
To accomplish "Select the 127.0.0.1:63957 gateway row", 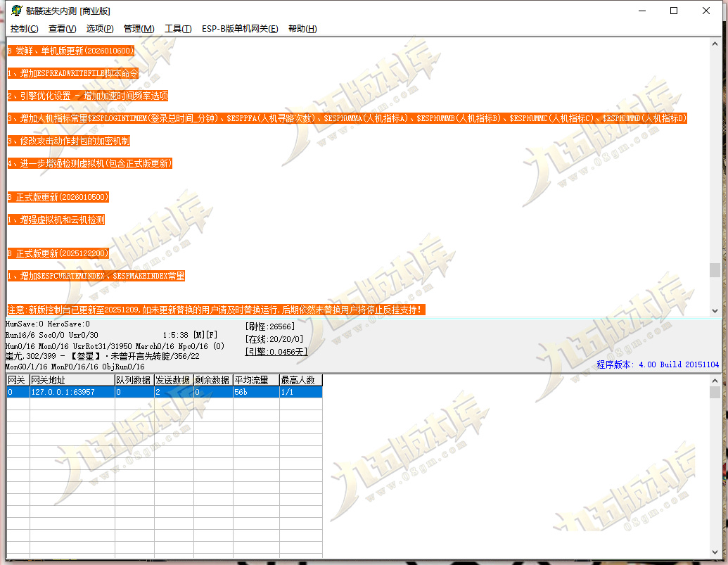I will pyautogui.click(x=165, y=392).
